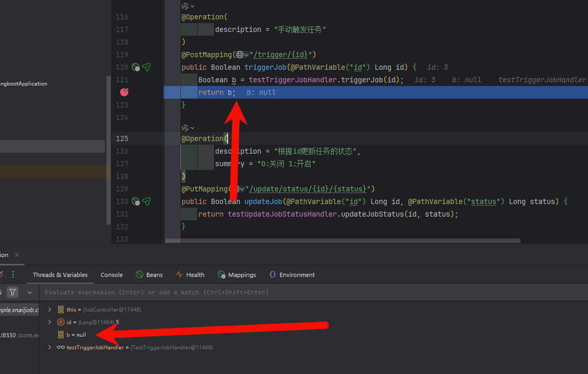Click the thread filter funnel icon
The image size is (588, 374).
point(13,292)
